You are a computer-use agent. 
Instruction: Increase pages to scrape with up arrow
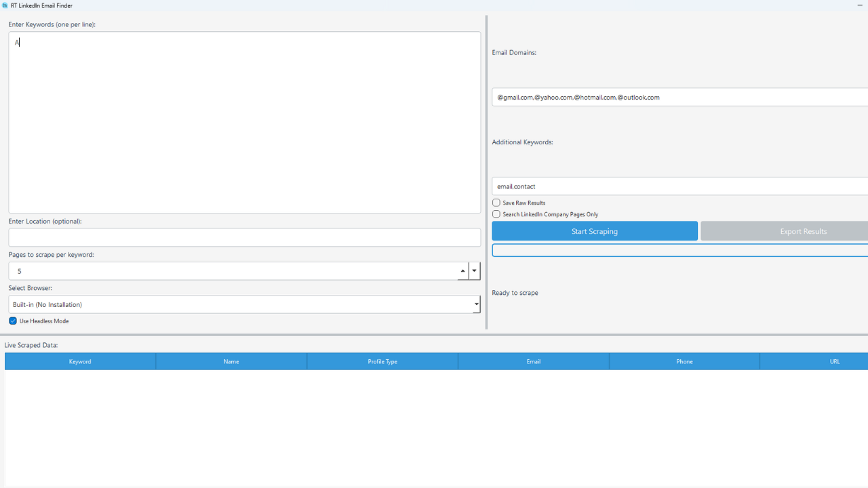click(x=462, y=267)
